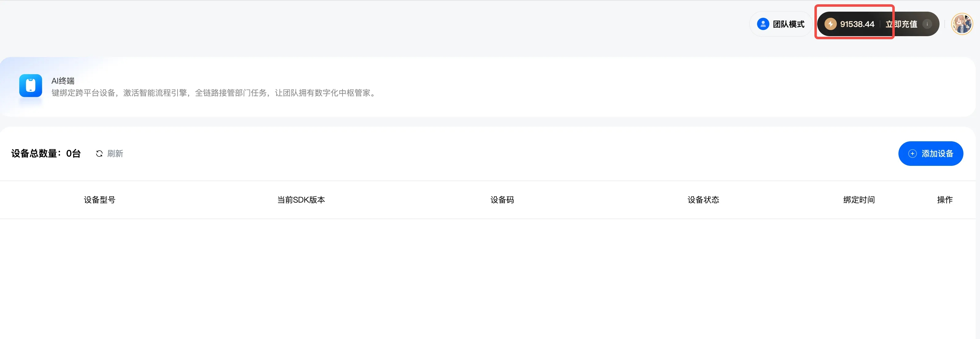Screen dimensions: 980x339
Task: Click the 当前SDK版本 column header
Action: [301, 200]
